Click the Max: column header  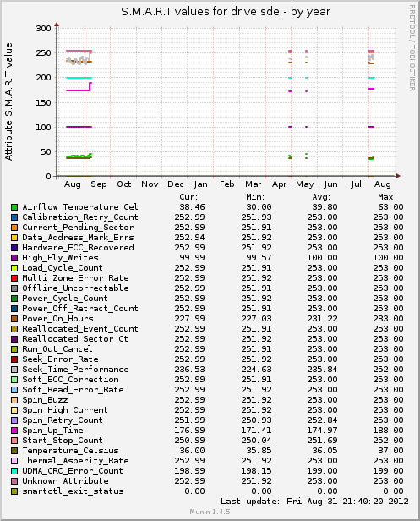[x=387, y=197]
